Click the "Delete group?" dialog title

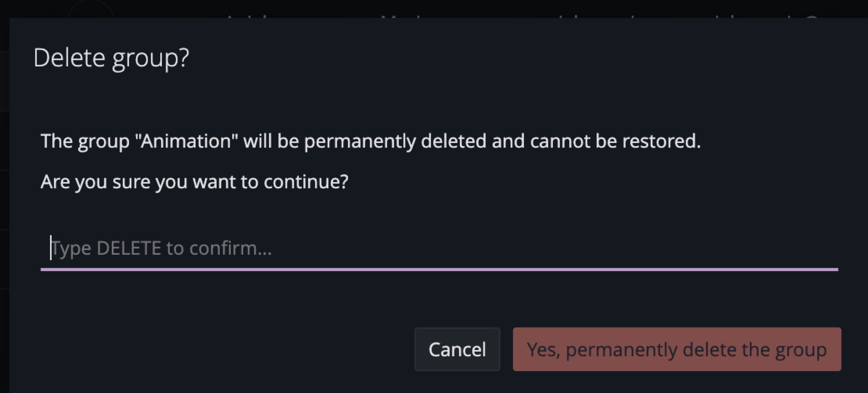tap(111, 58)
